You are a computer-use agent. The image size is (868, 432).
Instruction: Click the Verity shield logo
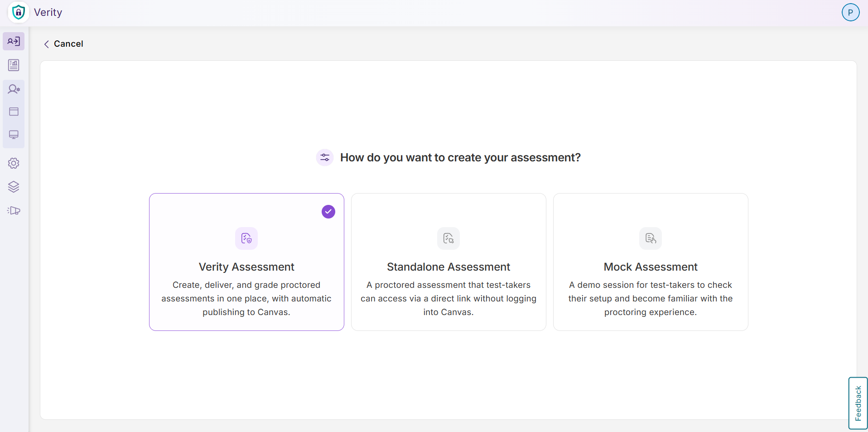click(19, 12)
